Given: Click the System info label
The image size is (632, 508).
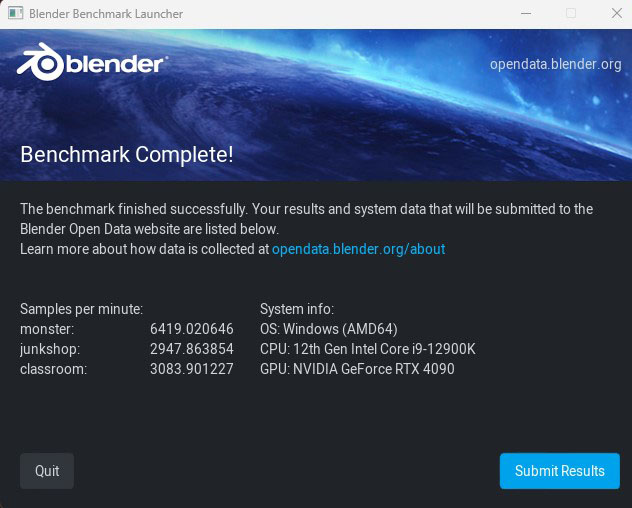Looking at the screenshot, I should tap(297, 309).
